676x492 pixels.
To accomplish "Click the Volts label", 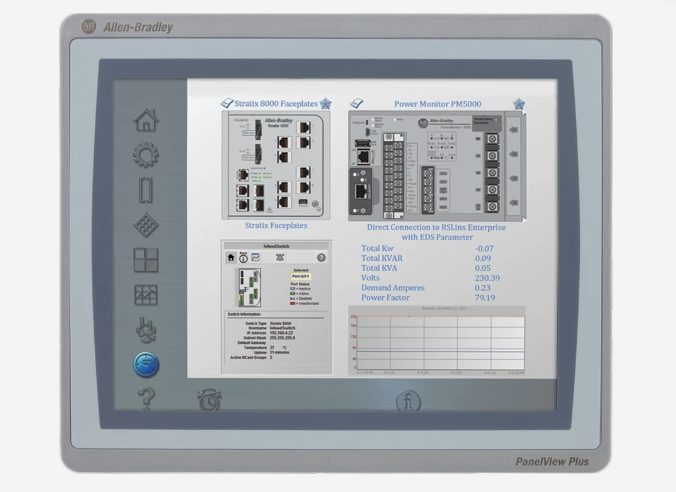I will [370, 278].
